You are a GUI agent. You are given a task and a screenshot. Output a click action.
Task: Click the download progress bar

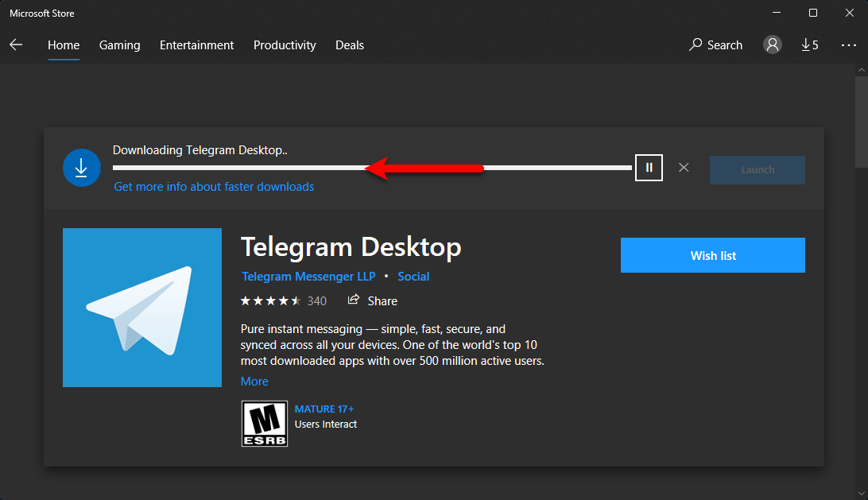372,167
